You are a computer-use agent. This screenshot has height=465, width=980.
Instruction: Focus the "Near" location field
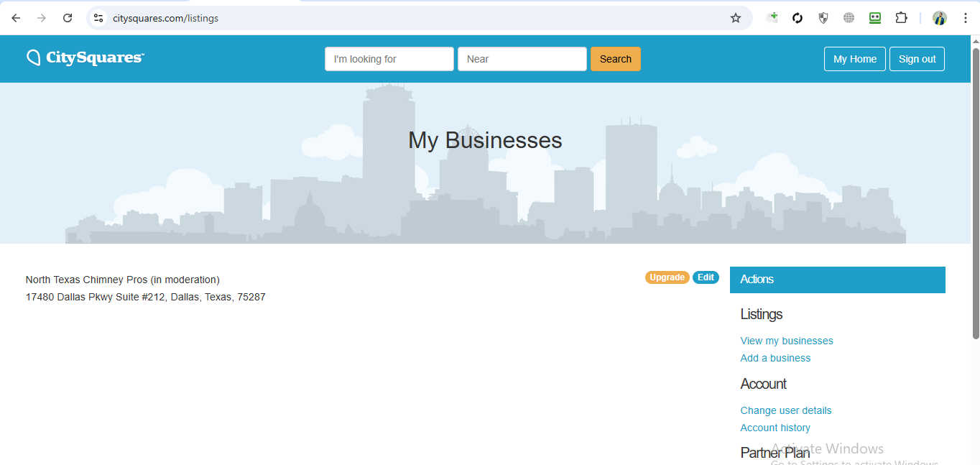point(522,59)
